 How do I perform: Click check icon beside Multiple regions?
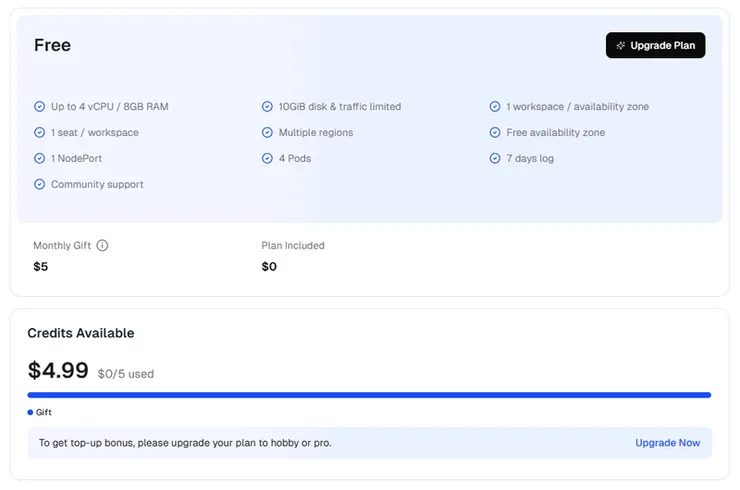tap(267, 132)
